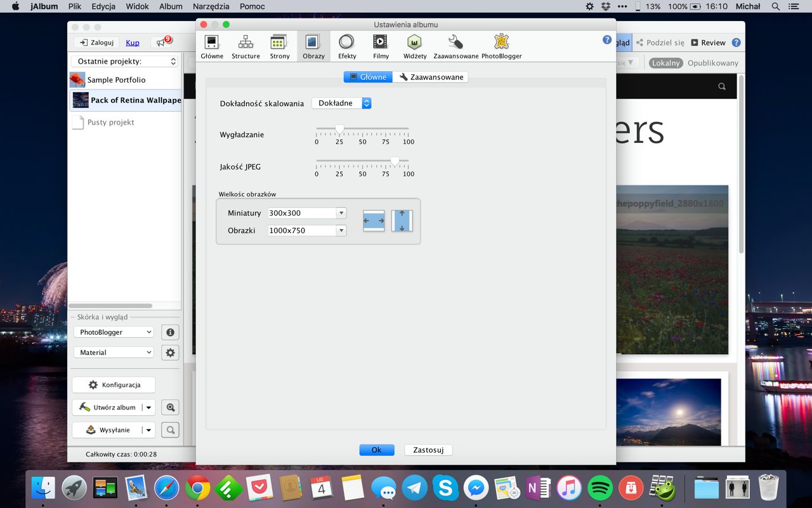Click the Podziel się button

tap(660, 43)
